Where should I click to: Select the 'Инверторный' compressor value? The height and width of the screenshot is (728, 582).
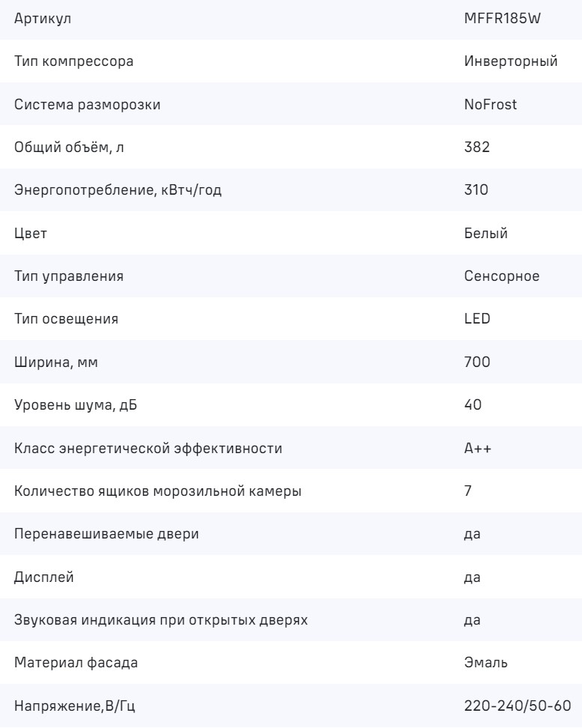510,61
